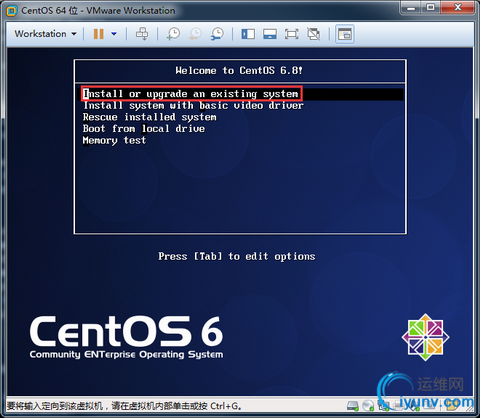480x418 pixels.
Task: Pause the virtual machine with the orange pause icon
Action: 98,34
